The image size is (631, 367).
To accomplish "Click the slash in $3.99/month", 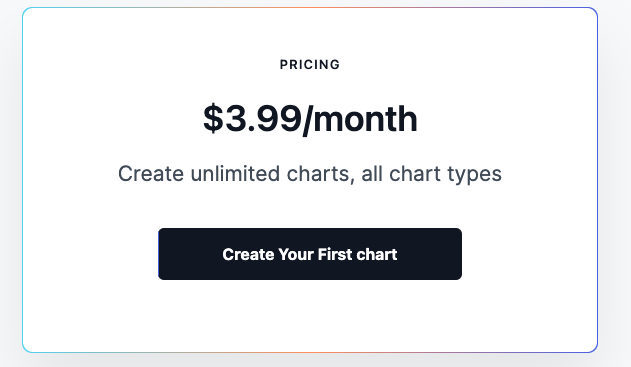I will (308, 120).
